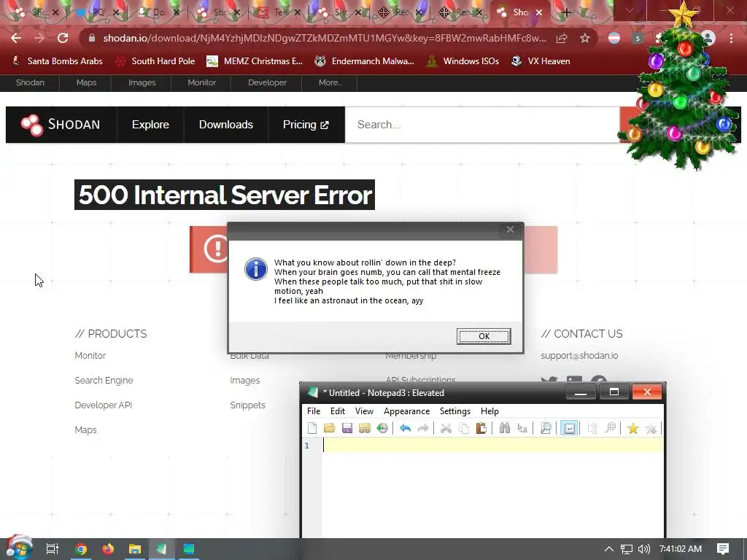Open Firefox from the taskbar

tap(108, 549)
